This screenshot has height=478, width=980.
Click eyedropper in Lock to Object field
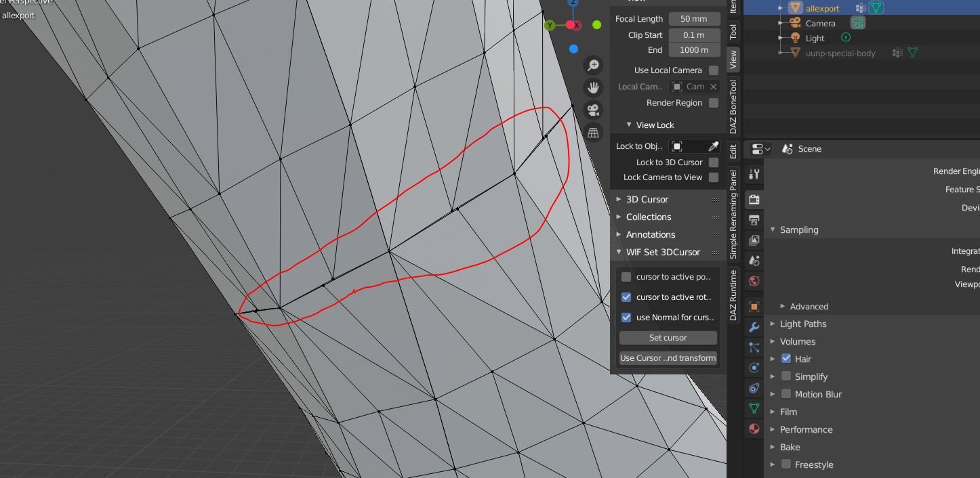(x=714, y=146)
